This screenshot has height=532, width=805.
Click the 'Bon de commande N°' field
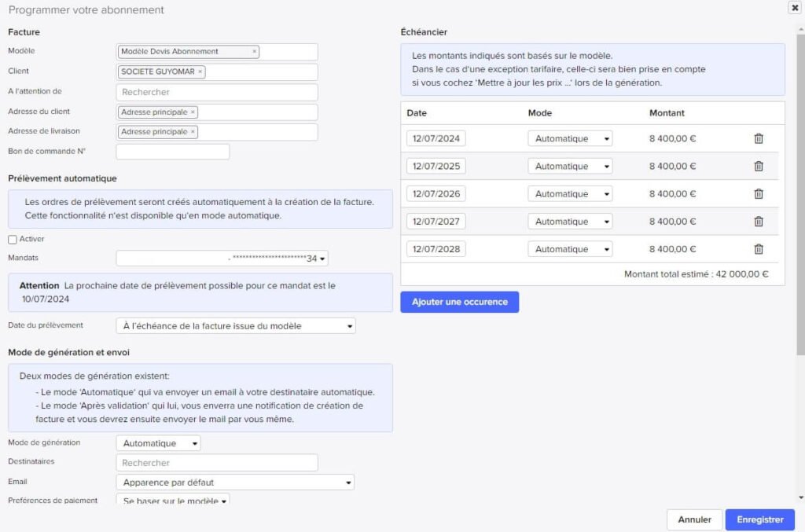[173, 152]
